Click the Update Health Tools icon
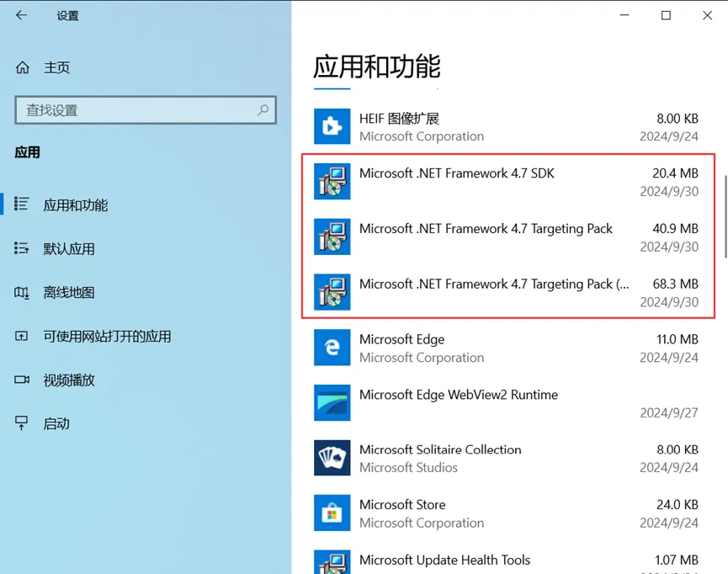This screenshot has height=574, width=728. [x=332, y=562]
